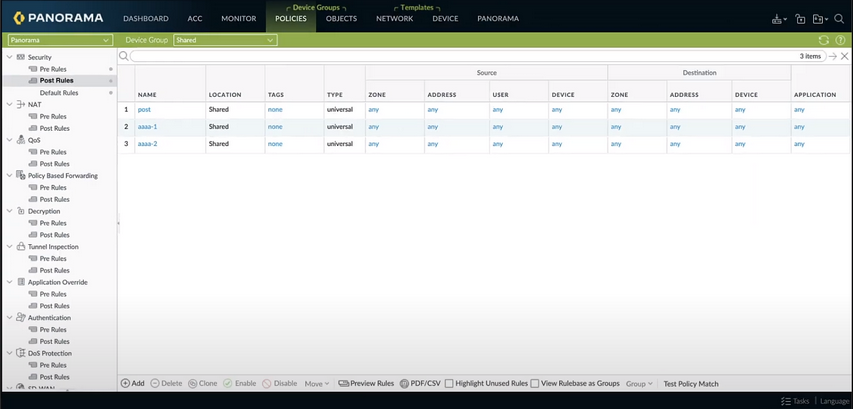This screenshot has height=409, width=853.
Task: Click the DoS Protection shield icon
Action: pyautogui.click(x=21, y=353)
